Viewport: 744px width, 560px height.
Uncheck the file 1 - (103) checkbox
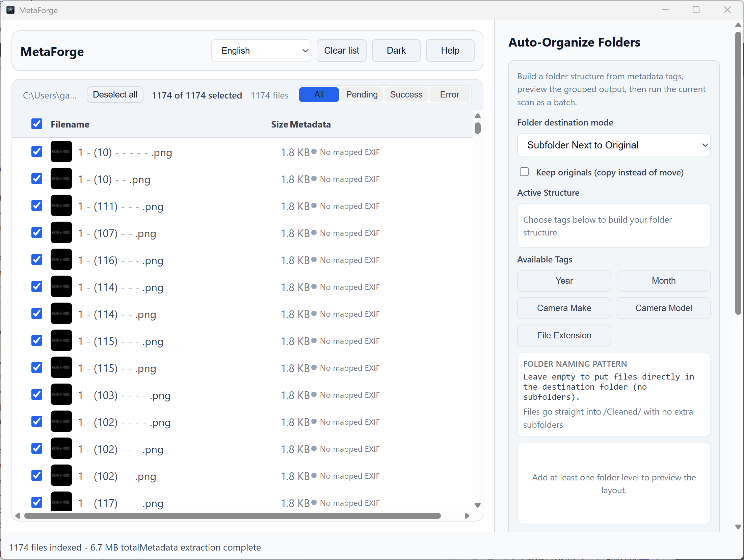click(37, 394)
